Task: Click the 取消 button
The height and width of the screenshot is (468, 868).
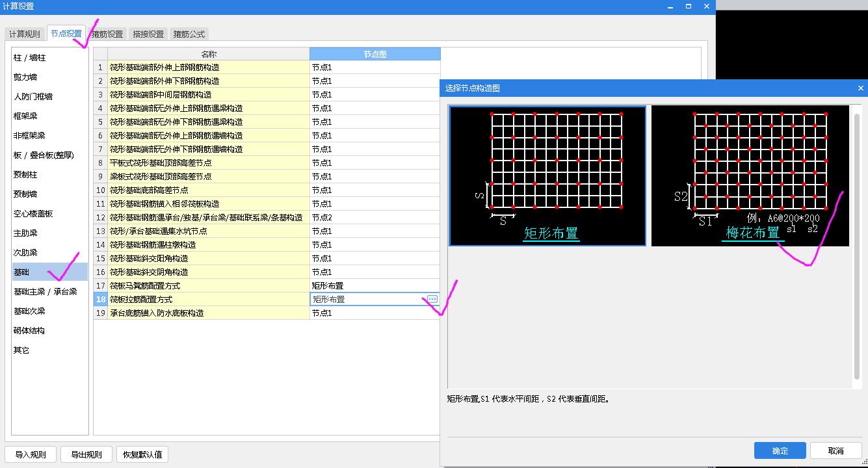Action: [836, 450]
